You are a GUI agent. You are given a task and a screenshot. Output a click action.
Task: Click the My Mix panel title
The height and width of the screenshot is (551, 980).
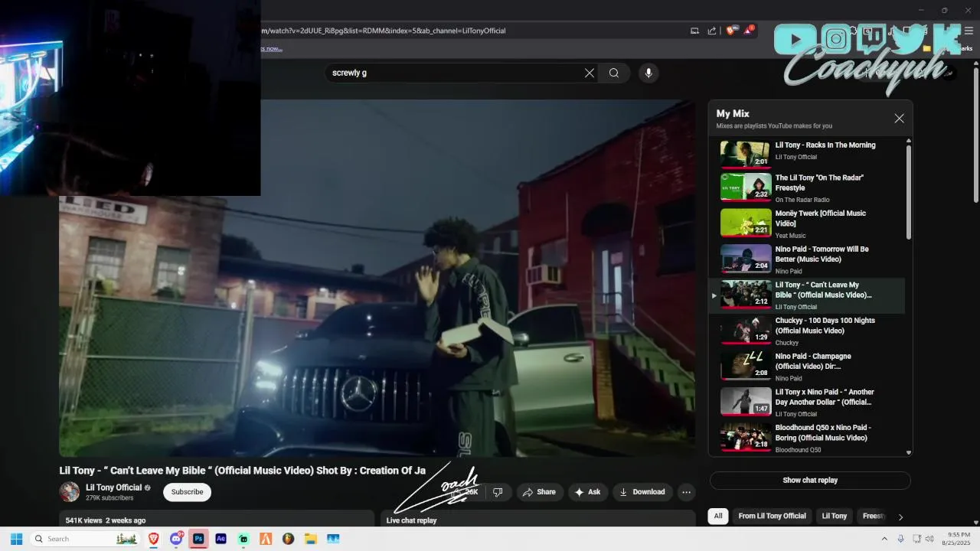coord(733,113)
